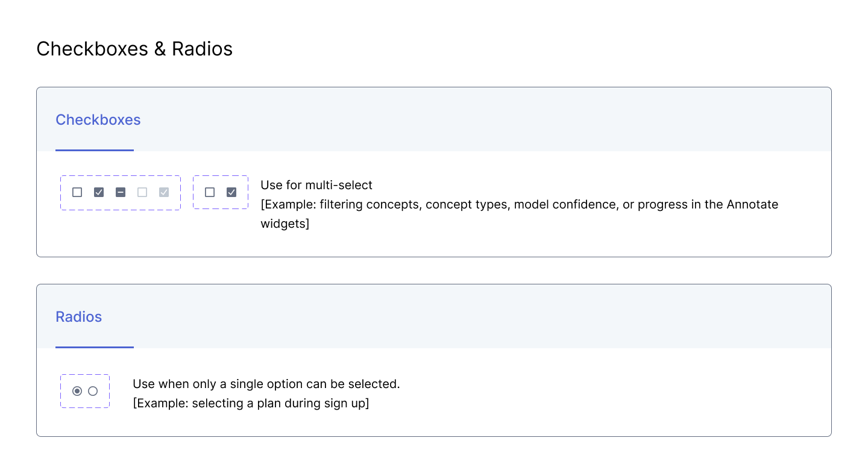Viewport: 868px width, 473px height.
Task: Check the first empty checkbox in the five-checkbox group
Action: (x=77, y=192)
